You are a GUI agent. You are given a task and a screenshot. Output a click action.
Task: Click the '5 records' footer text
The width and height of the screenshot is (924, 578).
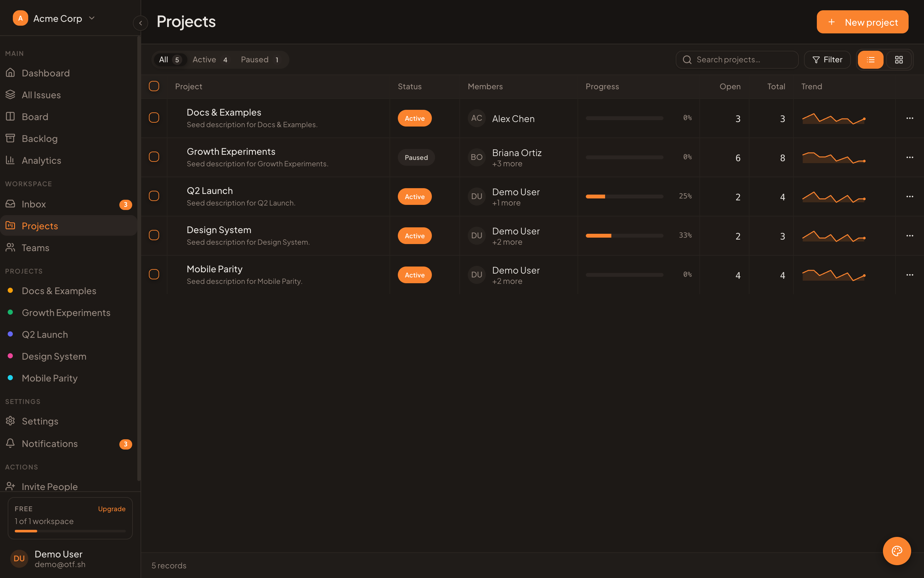[169, 565]
